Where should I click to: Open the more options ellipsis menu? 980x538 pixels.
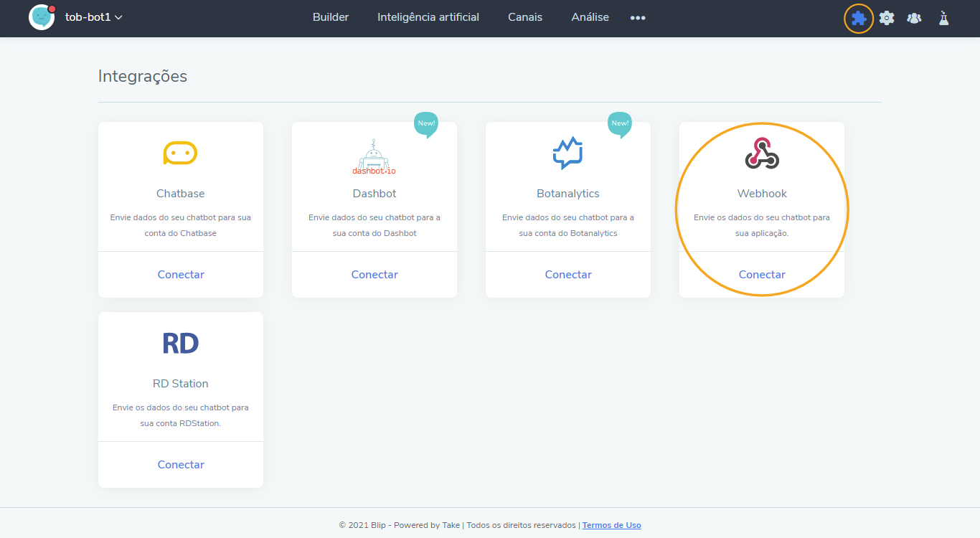[638, 18]
